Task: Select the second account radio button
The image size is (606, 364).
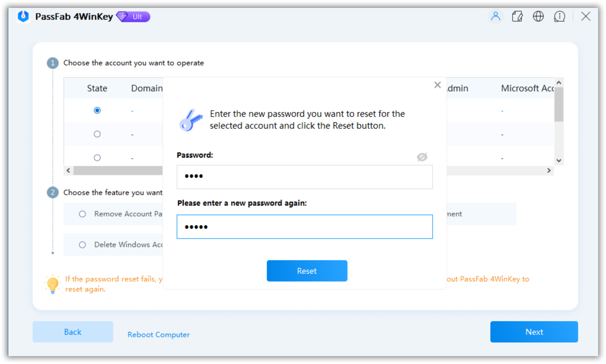Action: click(x=97, y=134)
